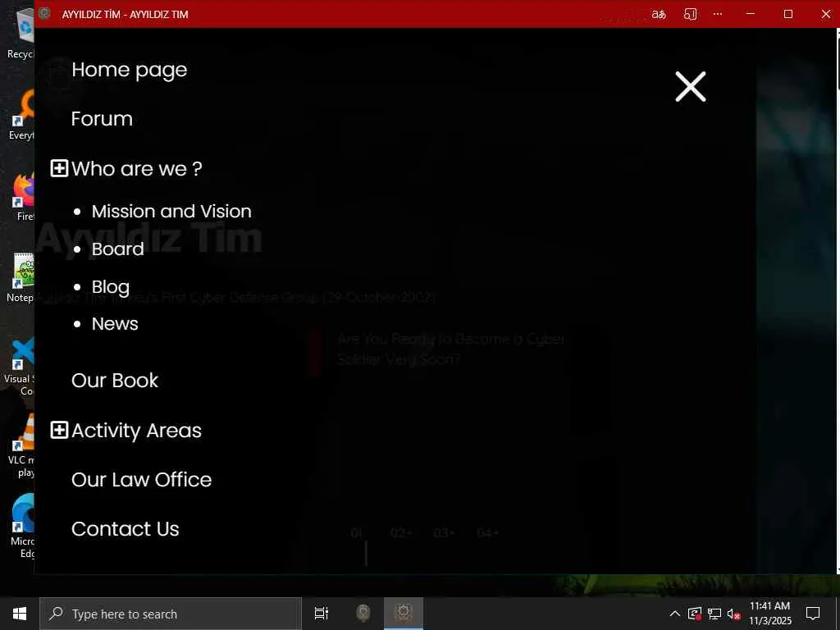Open the clock showing 11:41 AM
Screen dimensions: 840x630
[x=769, y=614]
